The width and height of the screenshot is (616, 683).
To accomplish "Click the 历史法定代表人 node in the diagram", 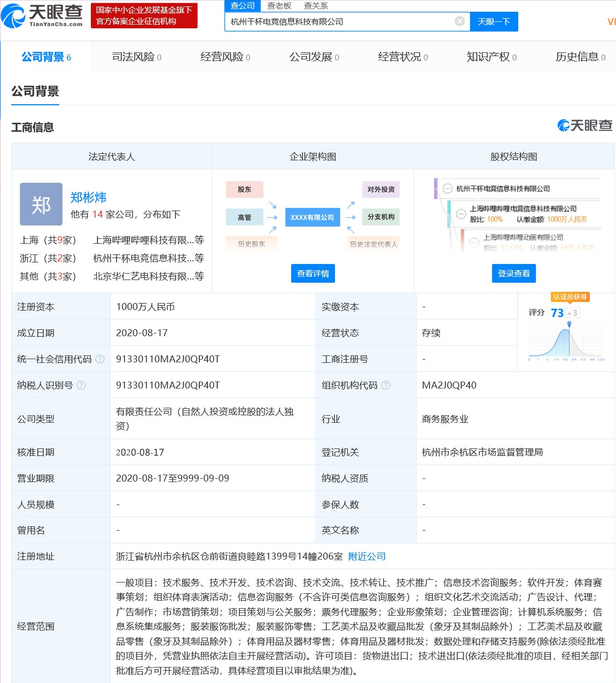I will click(373, 244).
